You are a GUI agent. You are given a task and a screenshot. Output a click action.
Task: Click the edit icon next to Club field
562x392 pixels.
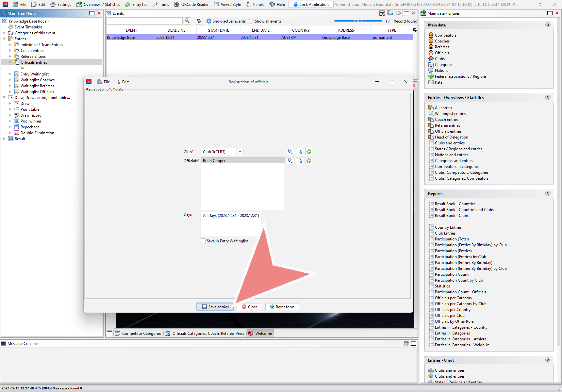pos(300,152)
